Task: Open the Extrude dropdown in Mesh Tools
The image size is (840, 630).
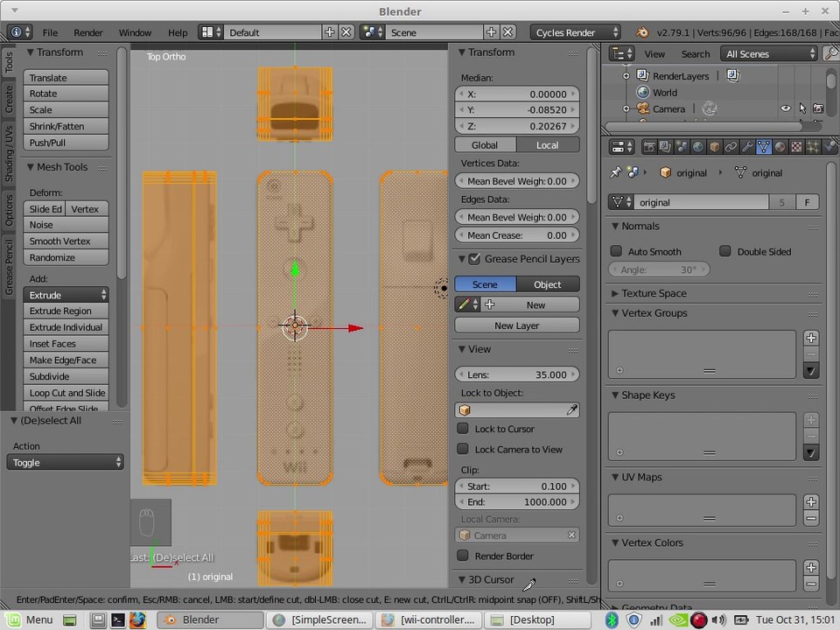Action: pos(66,295)
